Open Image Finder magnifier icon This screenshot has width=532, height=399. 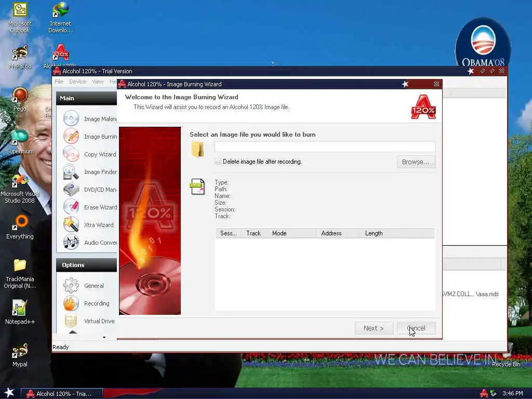pyautogui.click(x=71, y=171)
